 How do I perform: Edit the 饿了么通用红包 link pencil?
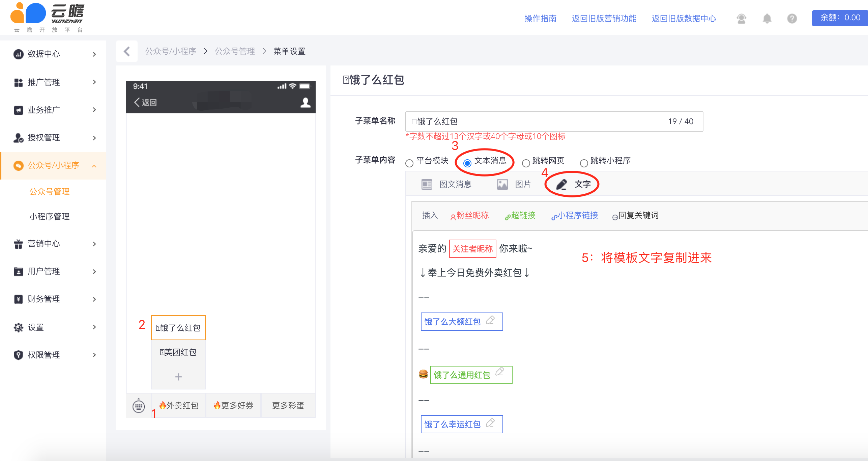click(500, 372)
